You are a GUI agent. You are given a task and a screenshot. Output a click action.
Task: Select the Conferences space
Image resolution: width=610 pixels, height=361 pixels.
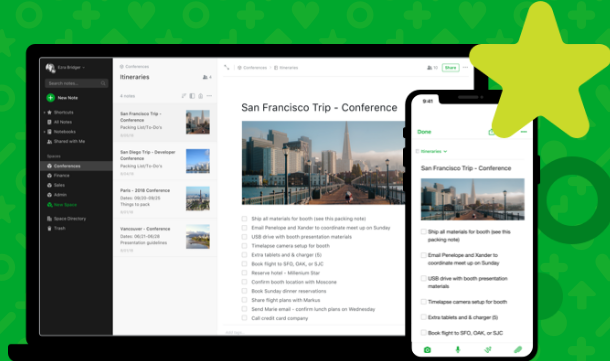coord(76,166)
